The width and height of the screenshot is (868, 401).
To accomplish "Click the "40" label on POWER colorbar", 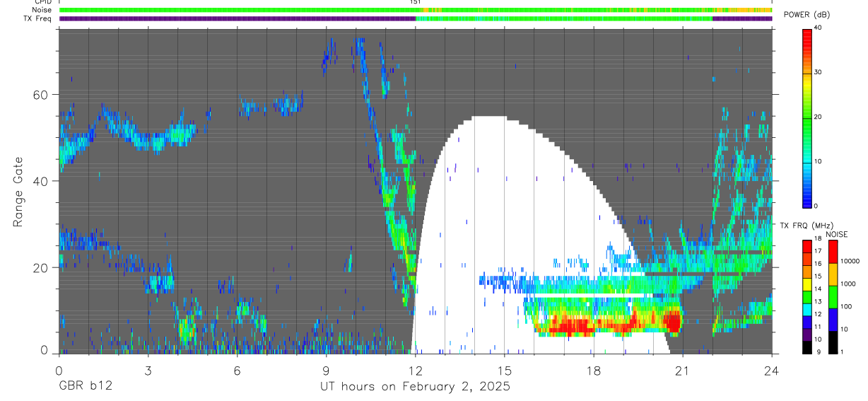I will pyautogui.click(x=818, y=28).
